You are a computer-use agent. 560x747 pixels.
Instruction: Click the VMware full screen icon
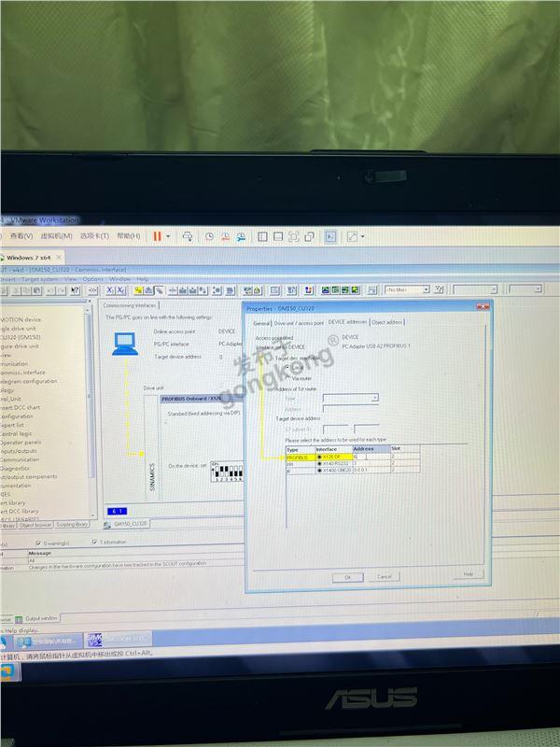coord(352,237)
